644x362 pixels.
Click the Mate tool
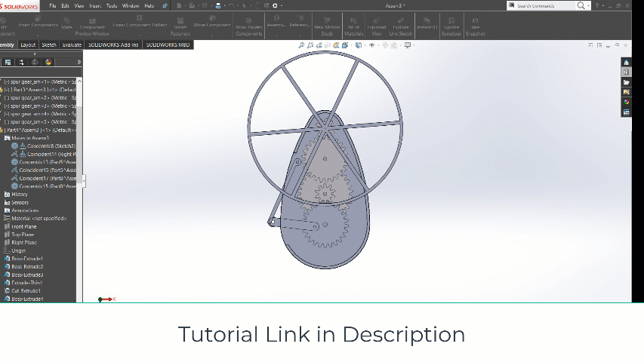tap(66, 23)
